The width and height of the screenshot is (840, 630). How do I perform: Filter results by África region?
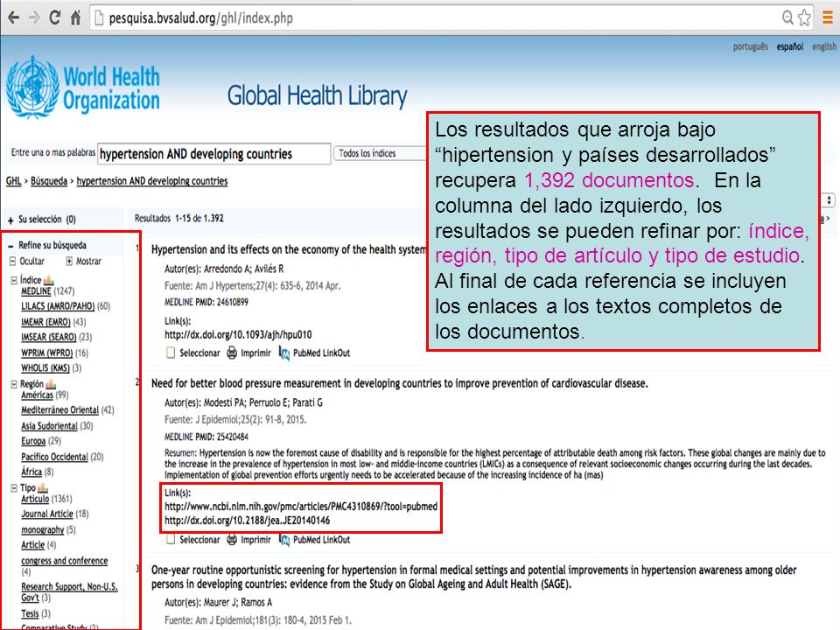31,472
